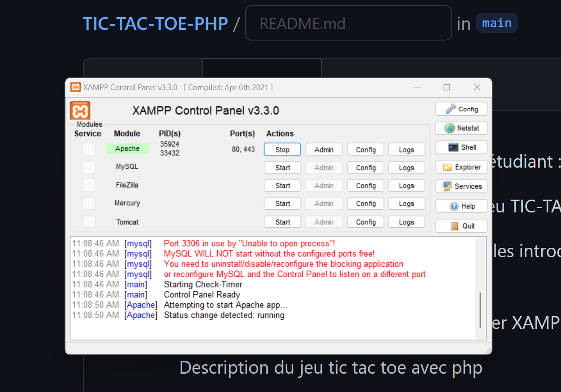The height and width of the screenshot is (392, 561).
Task: Open Apache Admin page
Action: tap(324, 149)
